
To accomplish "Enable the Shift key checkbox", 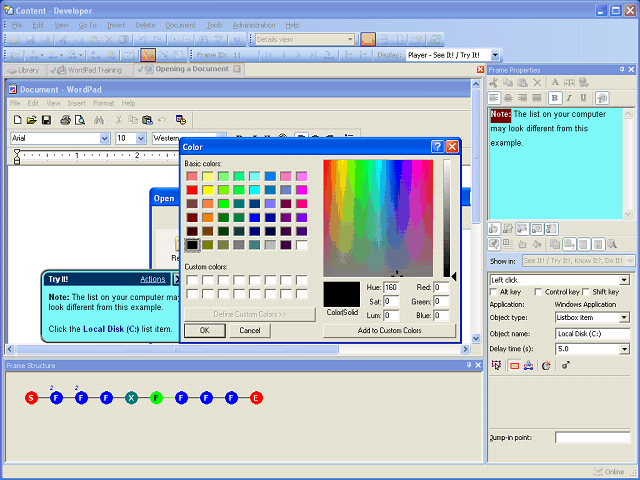I will [x=586, y=292].
